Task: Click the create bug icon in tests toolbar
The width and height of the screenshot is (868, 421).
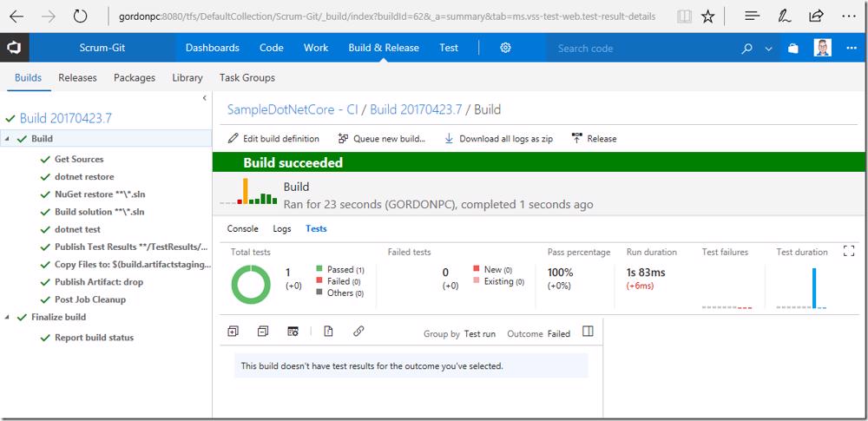Action: [293, 332]
